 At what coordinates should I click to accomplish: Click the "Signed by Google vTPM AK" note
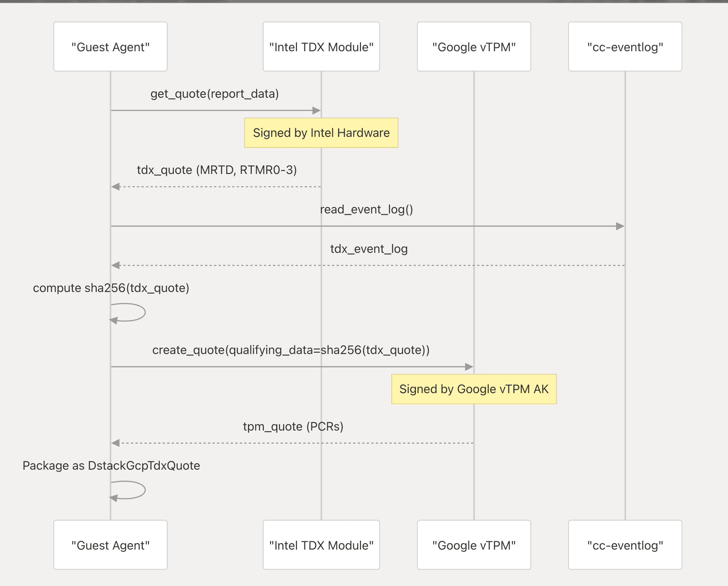coord(474,389)
